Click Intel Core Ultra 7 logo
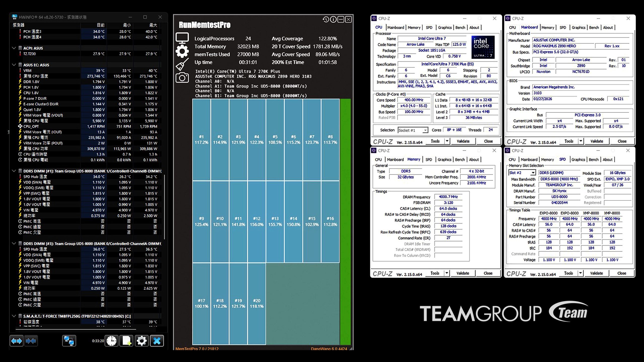The height and width of the screenshot is (362, 644). tap(483, 47)
